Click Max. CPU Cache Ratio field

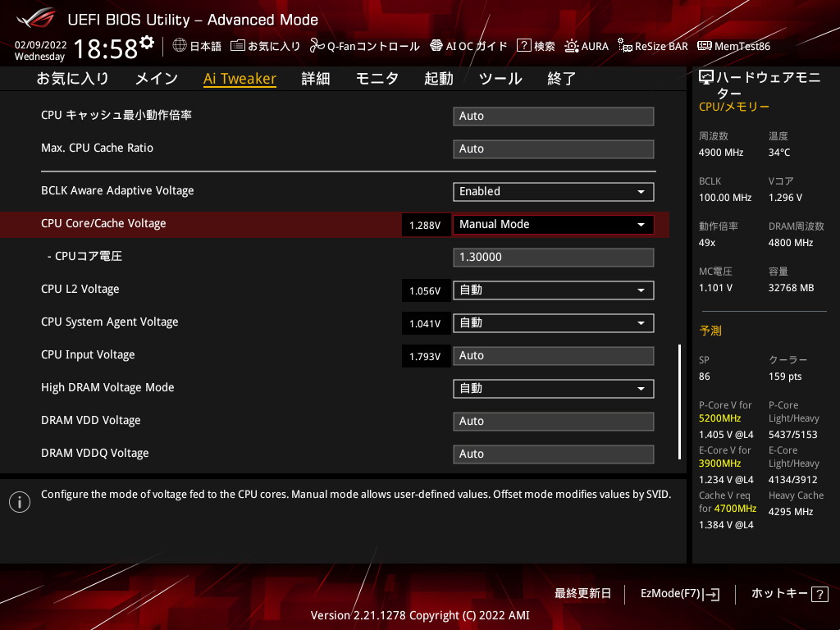[x=554, y=149]
